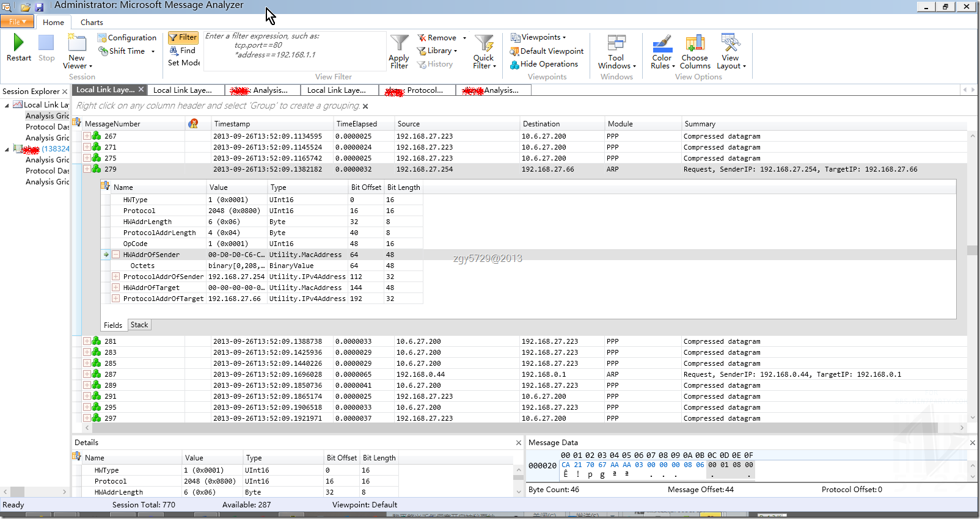The image size is (980, 519).
Task: Click the Restart green play icon
Action: click(x=18, y=43)
